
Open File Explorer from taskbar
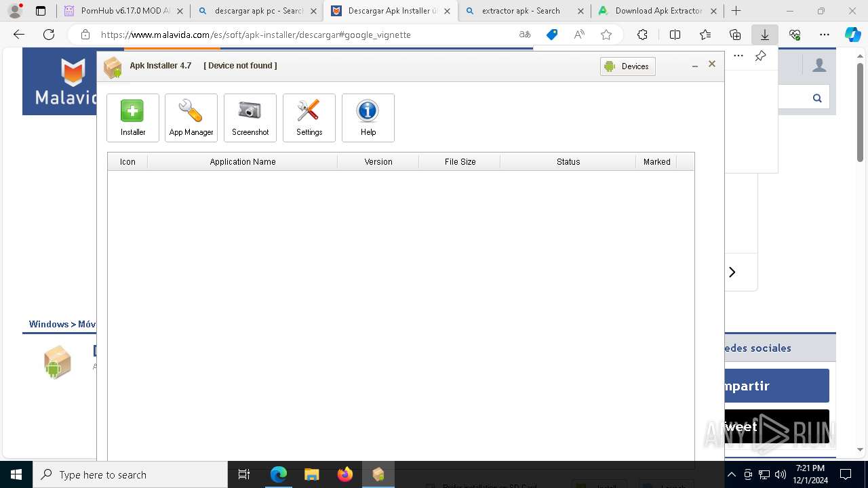point(311,474)
